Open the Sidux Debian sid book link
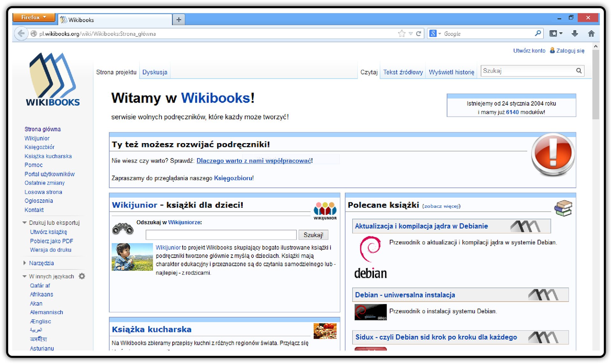 tap(436, 337)
